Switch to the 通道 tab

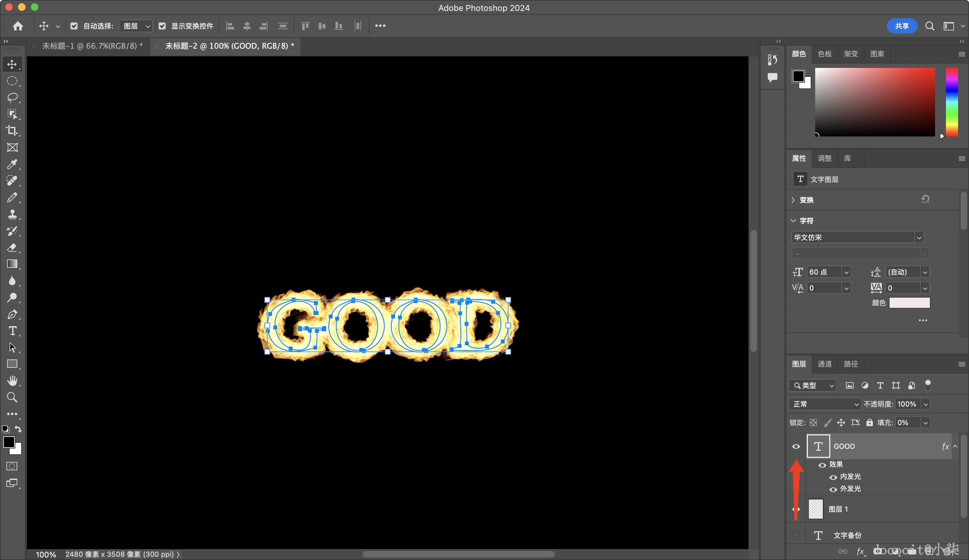(824, 364)
